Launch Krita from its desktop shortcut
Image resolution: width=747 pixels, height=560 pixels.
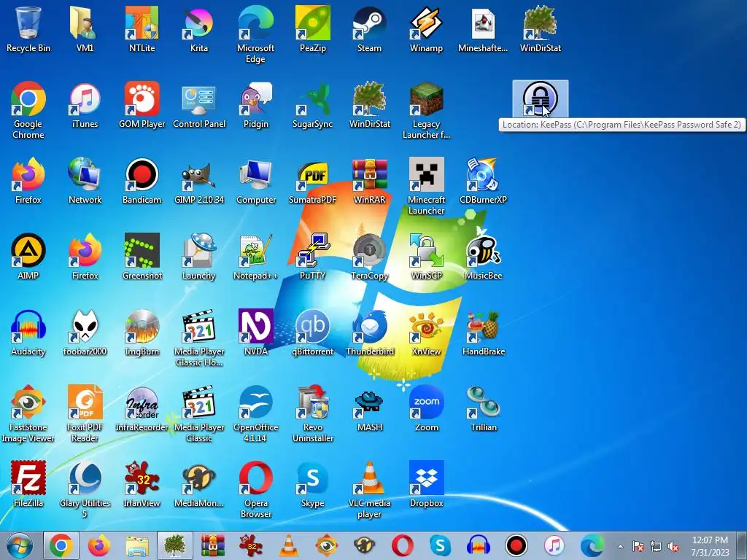(198, 29)
